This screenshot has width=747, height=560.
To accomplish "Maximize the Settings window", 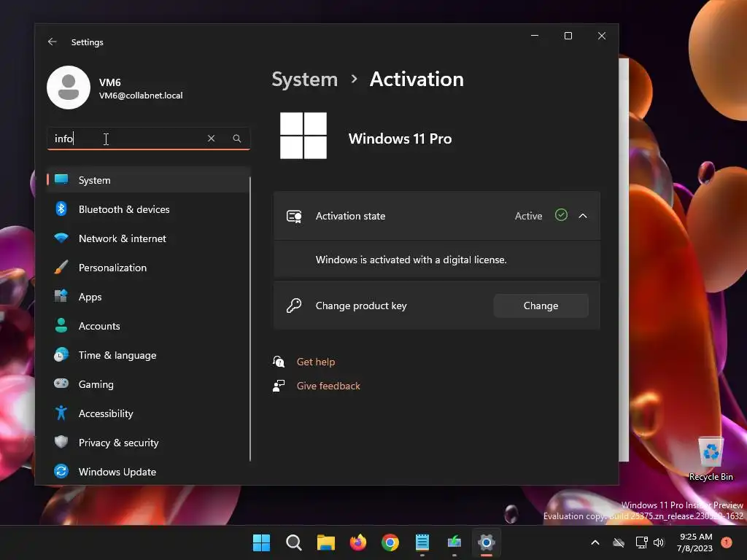I will [568, 36].
